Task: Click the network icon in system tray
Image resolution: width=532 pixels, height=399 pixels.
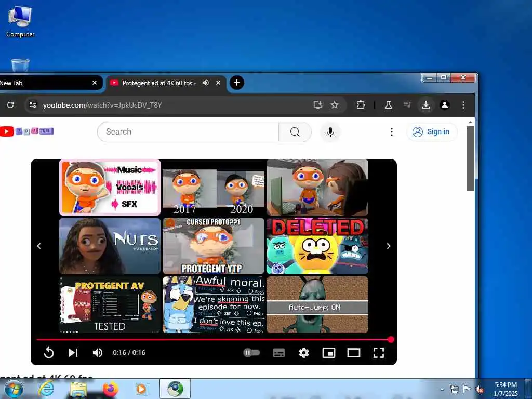Action: click(454, 390)
